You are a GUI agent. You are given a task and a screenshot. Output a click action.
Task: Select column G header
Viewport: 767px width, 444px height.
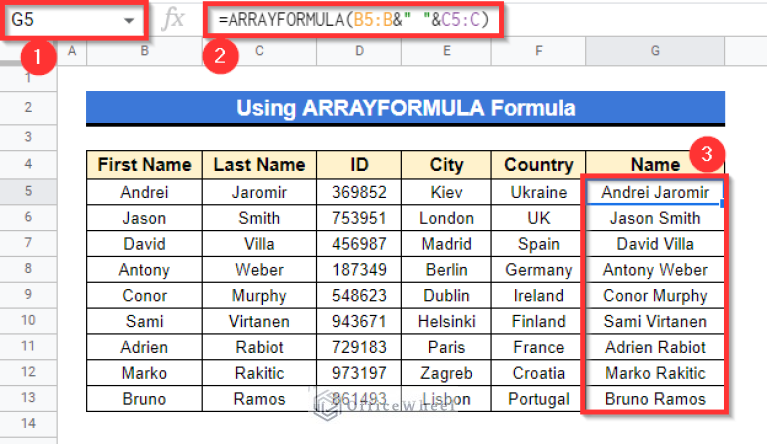coord(655,51)
